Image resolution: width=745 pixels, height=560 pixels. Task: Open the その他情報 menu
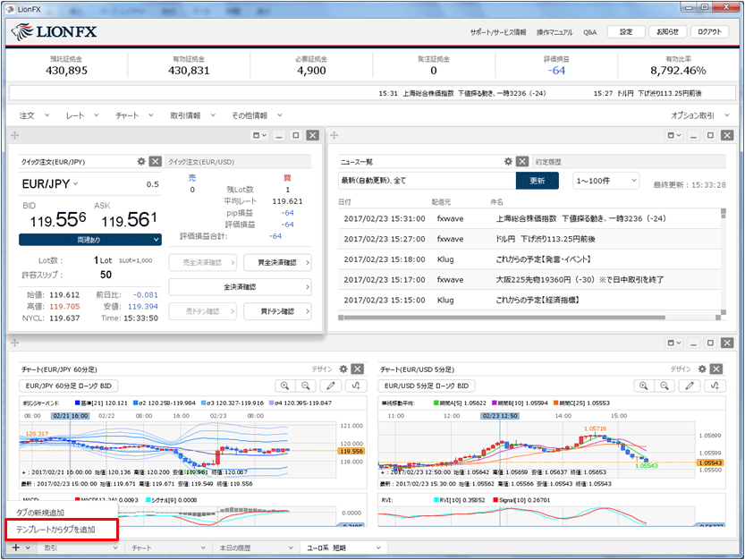pyautogui.click(x=257, y=115)
